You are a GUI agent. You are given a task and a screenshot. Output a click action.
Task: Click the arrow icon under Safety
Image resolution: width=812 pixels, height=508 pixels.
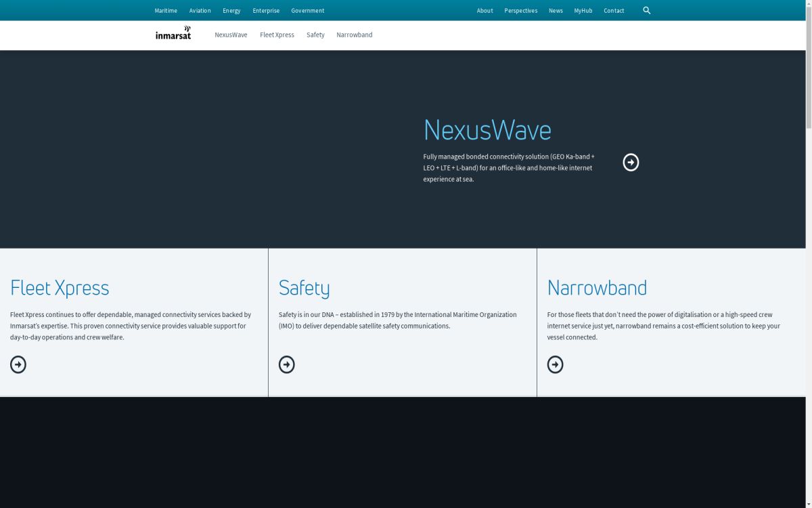(x=287, y=364)
